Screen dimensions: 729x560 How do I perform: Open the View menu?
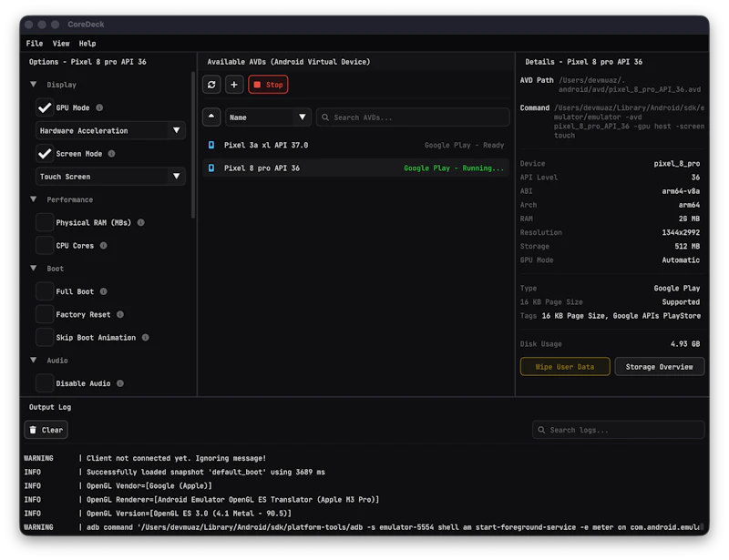(x=61, y=43)
